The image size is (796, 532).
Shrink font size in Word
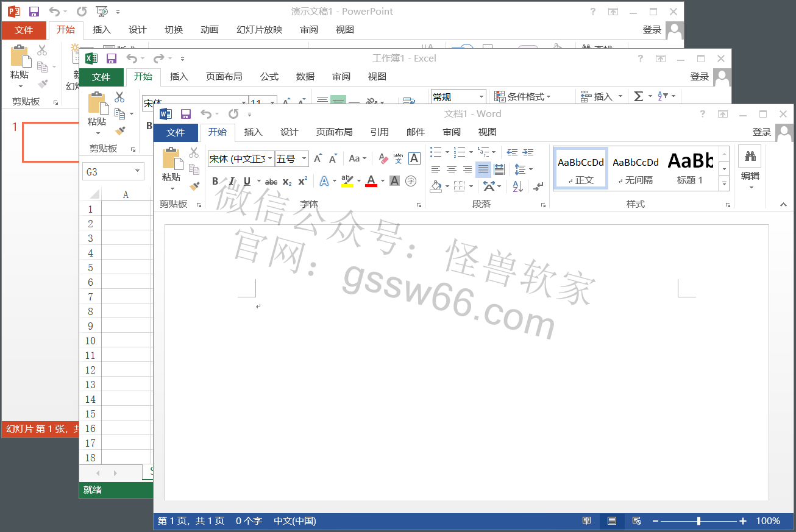point(333,159)
